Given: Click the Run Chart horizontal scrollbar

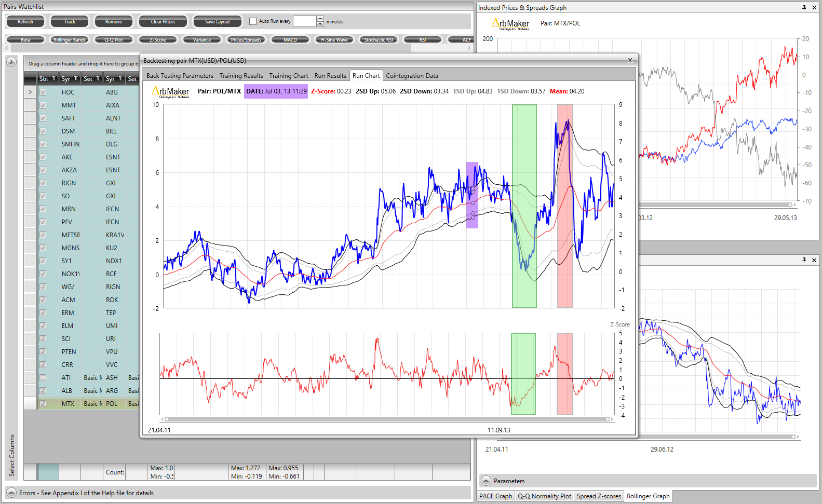Looking at the screenshot, I should click(x=387, y=419).
